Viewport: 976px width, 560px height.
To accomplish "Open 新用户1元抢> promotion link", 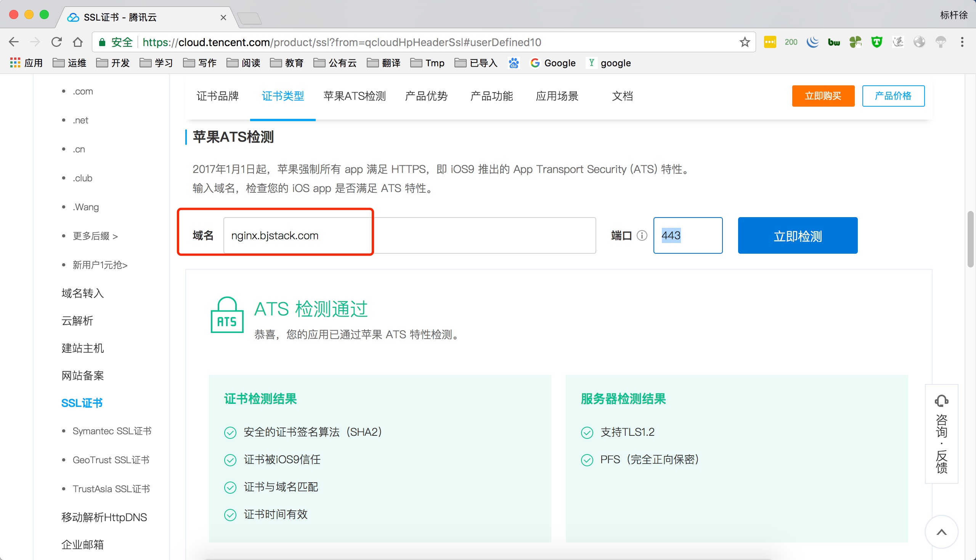I will tap(100, 265).
